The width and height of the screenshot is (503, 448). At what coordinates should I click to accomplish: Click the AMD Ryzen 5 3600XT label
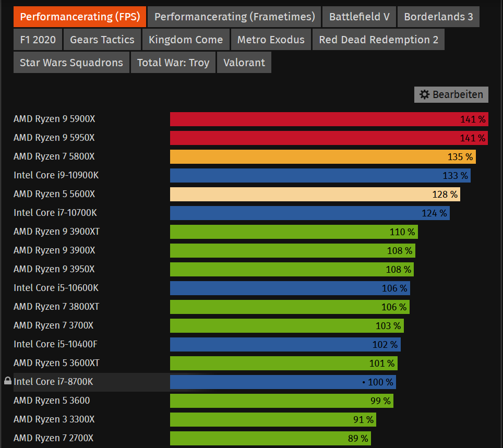[x=56, y=363]
